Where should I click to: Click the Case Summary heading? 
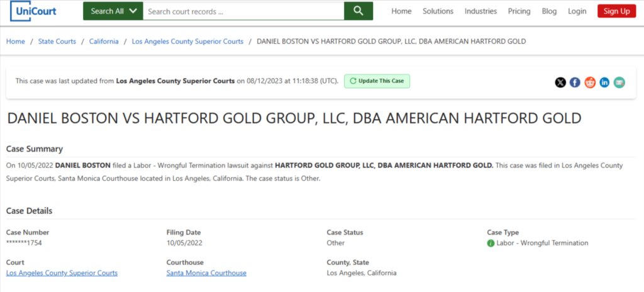point(35,149)
